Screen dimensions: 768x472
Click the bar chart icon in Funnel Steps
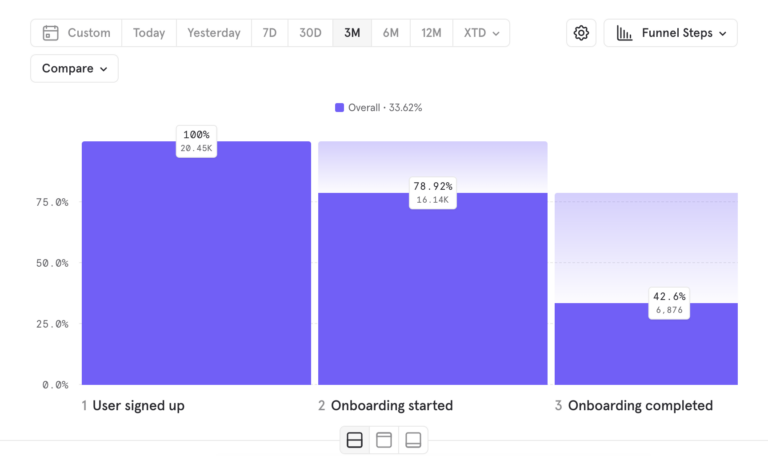coord(624,33)
